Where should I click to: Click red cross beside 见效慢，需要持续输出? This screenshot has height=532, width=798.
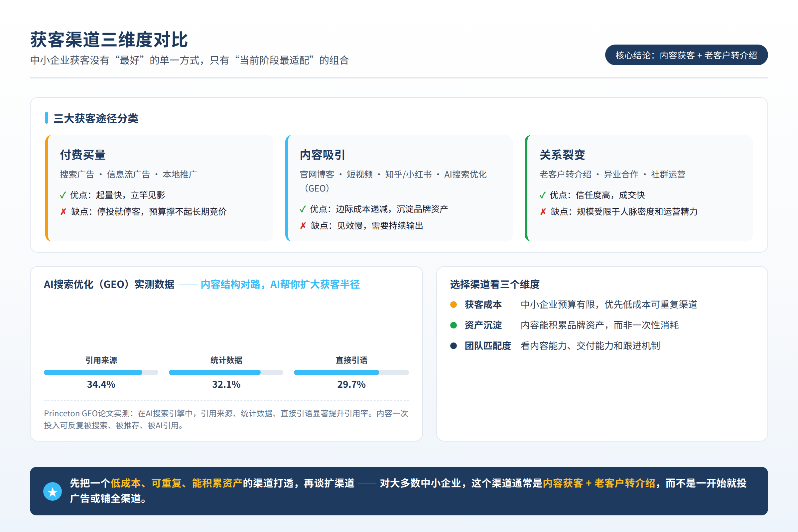pos(303,226)
